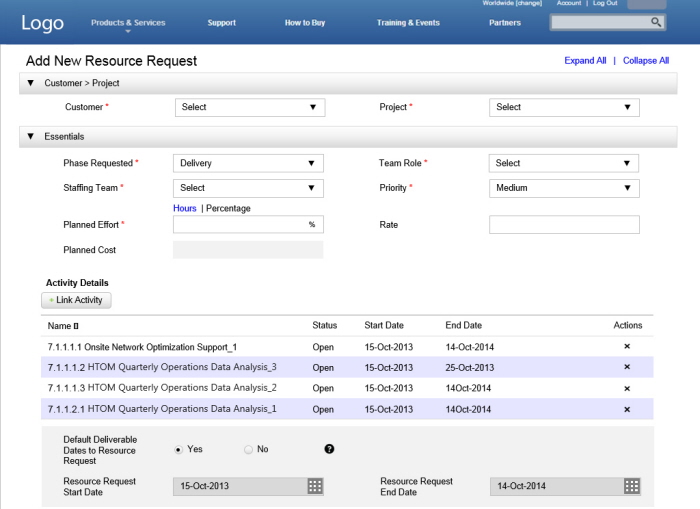Click Worldwide [change] in the header
The image size is (700, 509).
(512, 3)
